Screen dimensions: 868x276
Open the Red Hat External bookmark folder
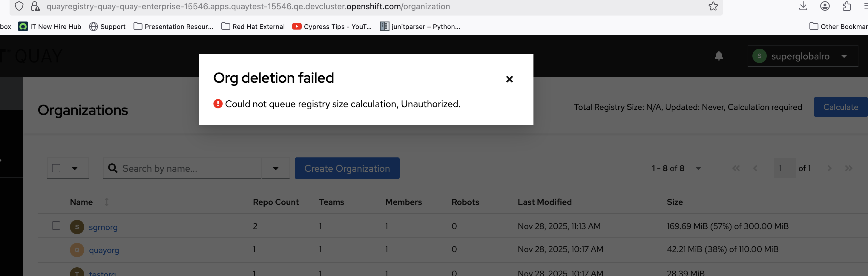tap(253, 27)
